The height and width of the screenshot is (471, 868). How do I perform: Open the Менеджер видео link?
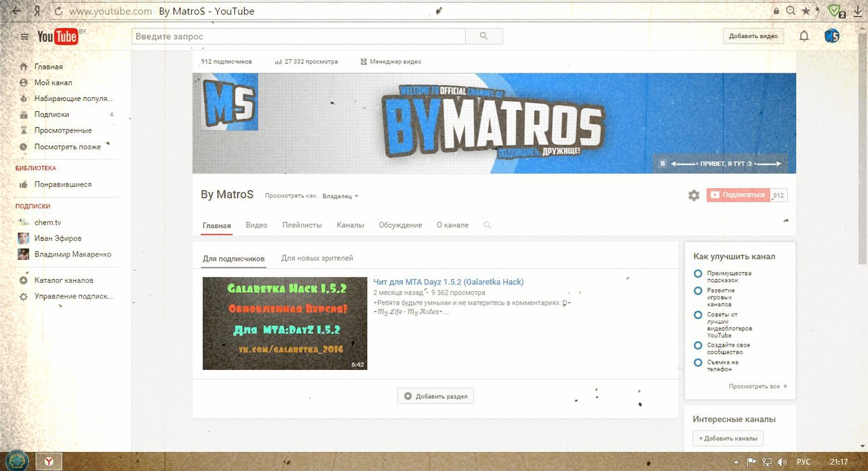(x=391, y=62)
